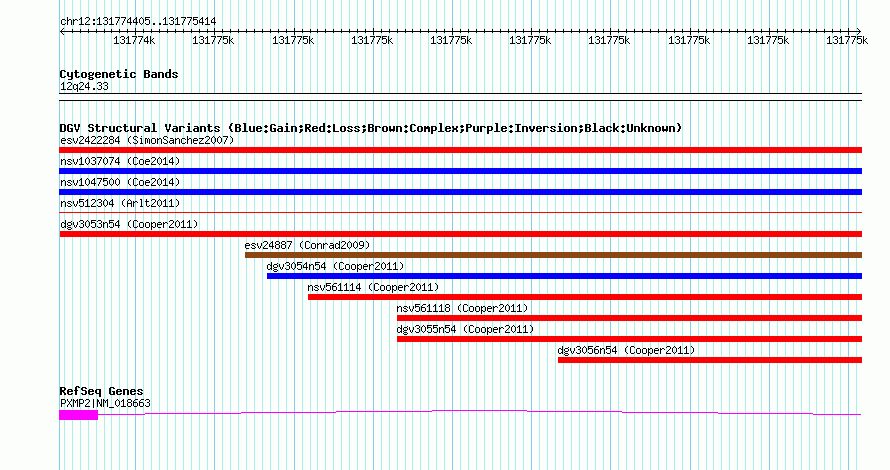Open the nsv561118 red loss bar
This screenshot has width=890, height=470.
(x=629, y=318)
